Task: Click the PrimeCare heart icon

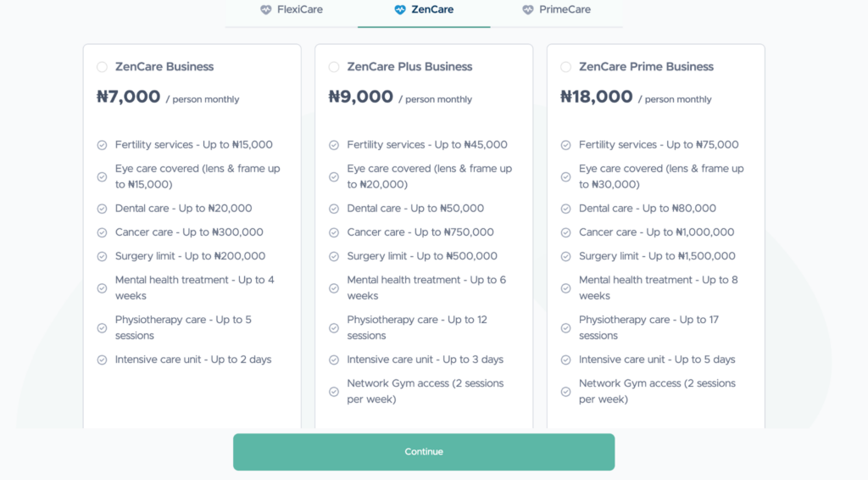Action: [528, 10]
